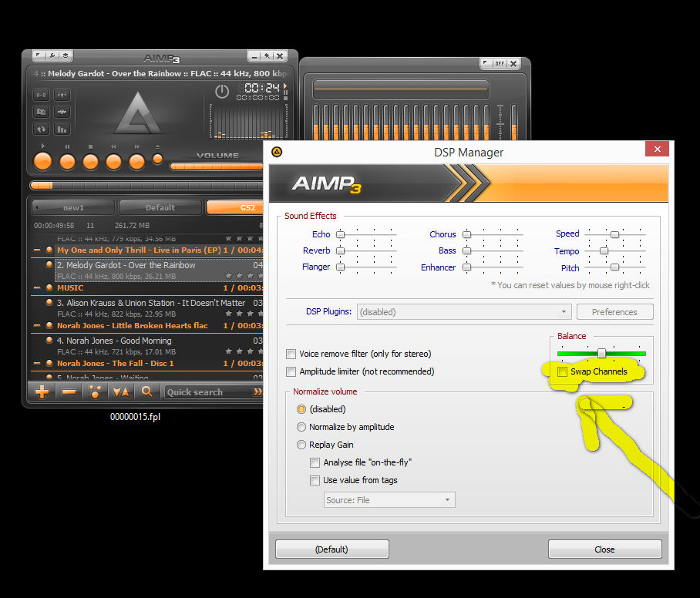Select Normalize by amplitude option

(301, 427)
